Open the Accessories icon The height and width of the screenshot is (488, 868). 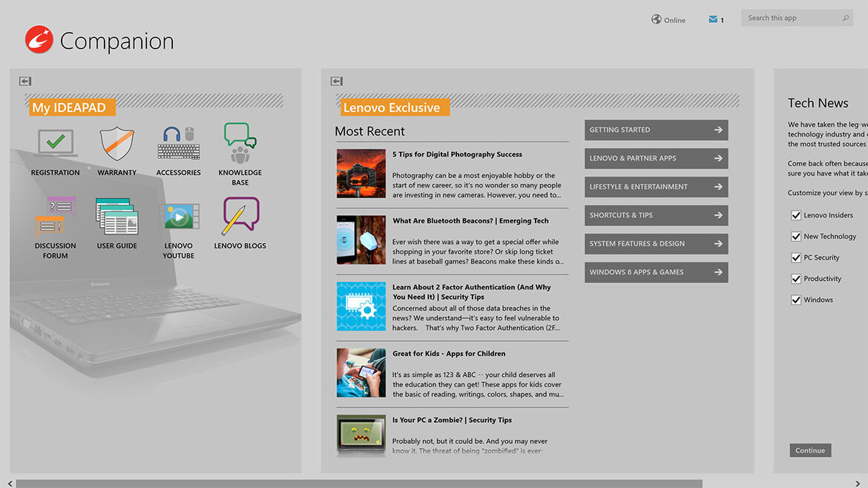point(178,144)
